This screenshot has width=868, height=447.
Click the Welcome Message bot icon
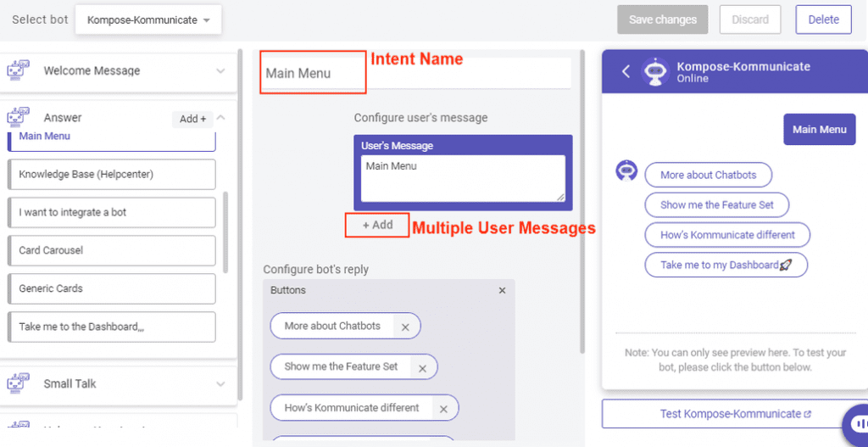coord(17,70)
